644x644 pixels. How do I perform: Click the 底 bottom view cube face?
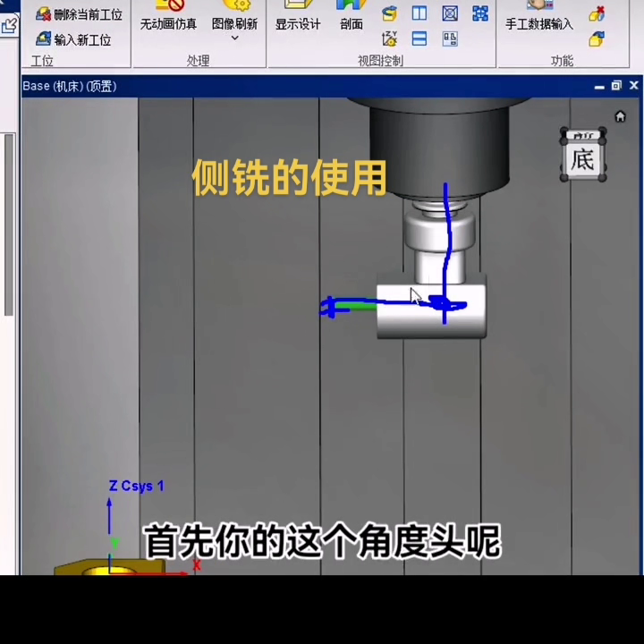pyautogui.click(x=582, y=160)
